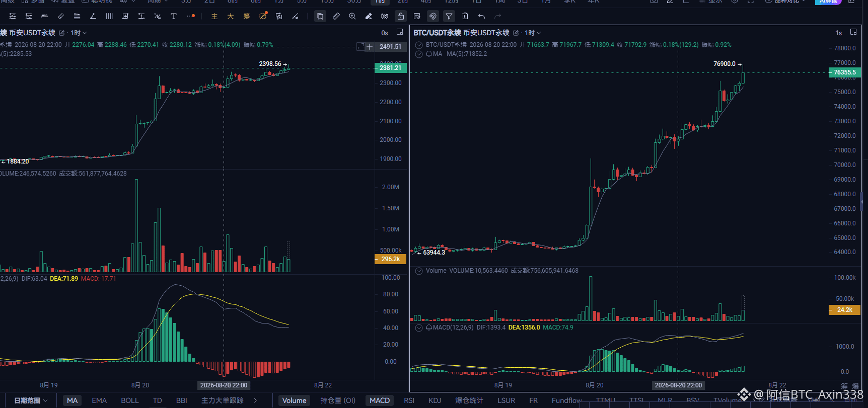The height and width of the screenshot is (408, 868).
Task: Select the horizontal line drawing tool
Action: pos(44,16)
